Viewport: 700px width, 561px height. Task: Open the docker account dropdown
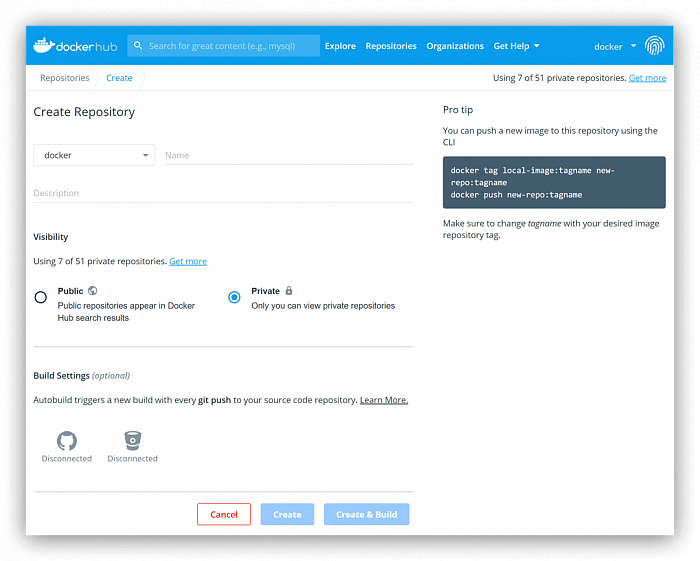(615, 46)
